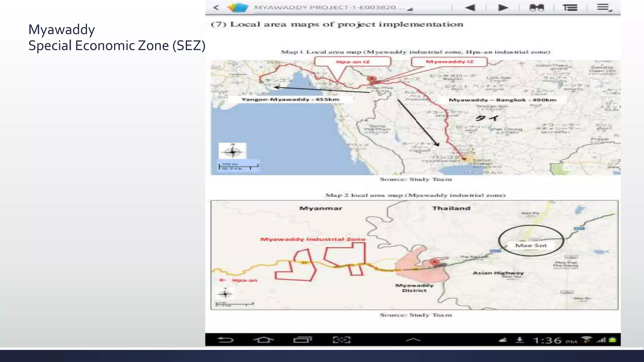Click the Mae Sot circled label on map
The width and height of the screenshot is (644, 362).
point(531,245)
